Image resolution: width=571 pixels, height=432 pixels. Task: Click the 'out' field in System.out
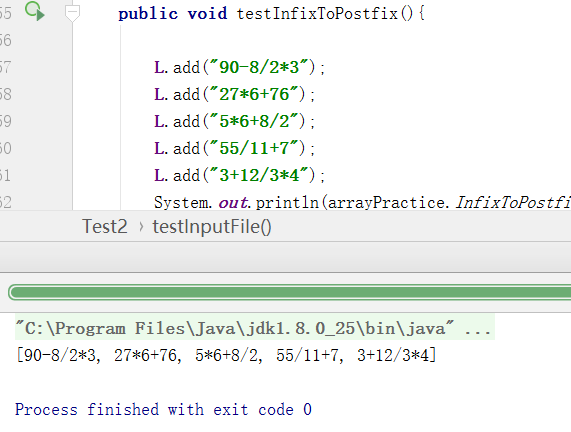pyautogui.click(x=233, y=203)
